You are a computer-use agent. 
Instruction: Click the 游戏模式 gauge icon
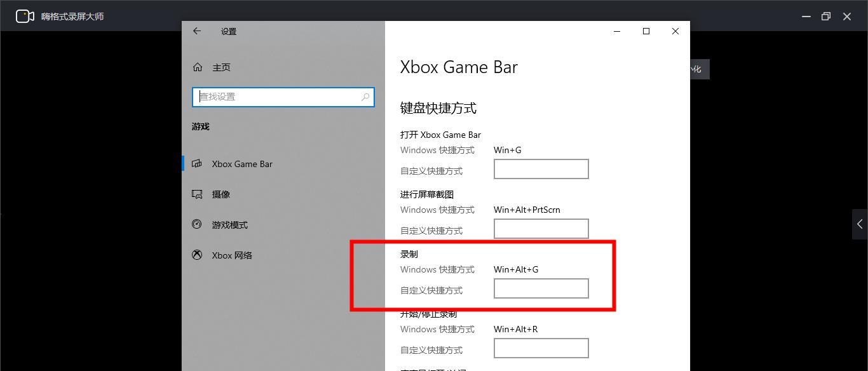[x=197, y=224]
